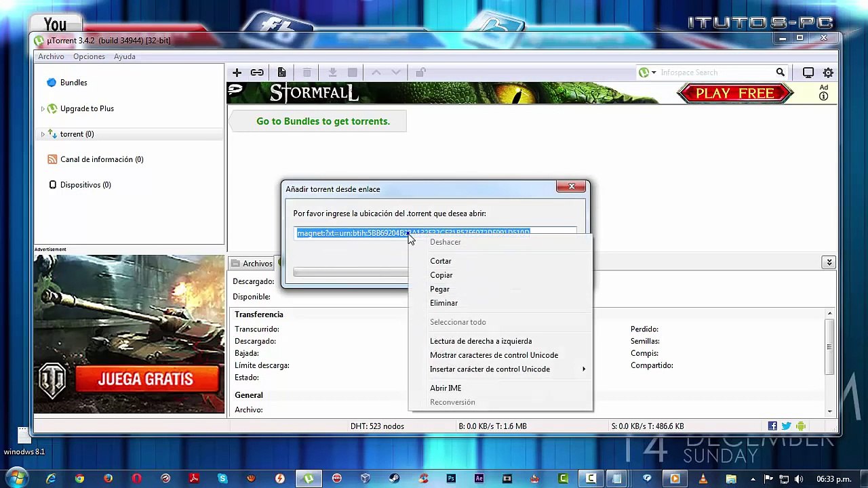Click the detail pane scrollbar thumb
This screenshot has height=488, width=868.
point(829,346)
